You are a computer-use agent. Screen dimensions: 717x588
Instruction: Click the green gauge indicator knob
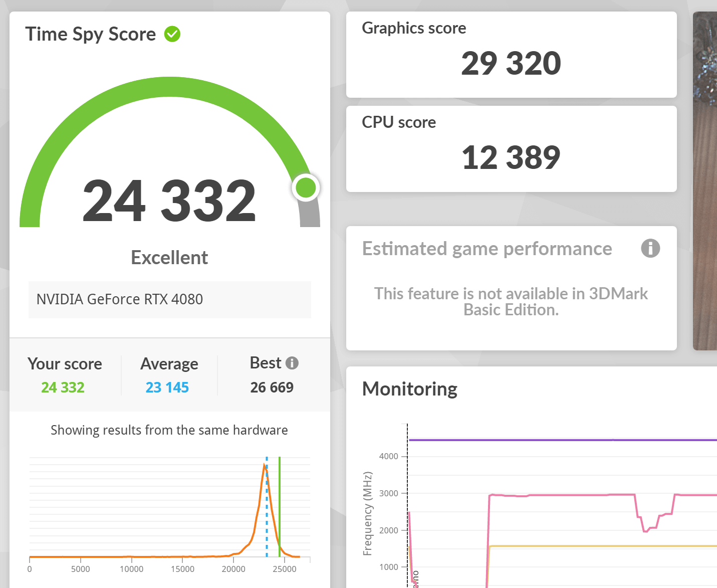click(306, 188)
